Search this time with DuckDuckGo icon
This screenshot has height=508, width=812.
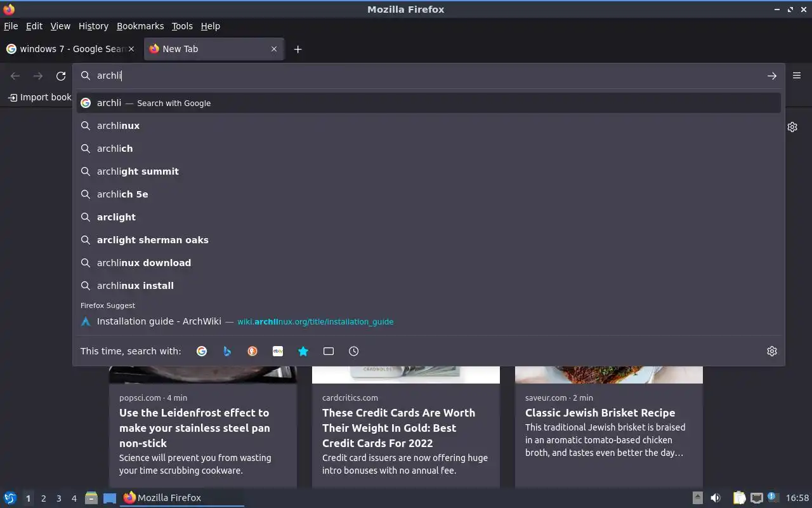(x=252, y=351)
